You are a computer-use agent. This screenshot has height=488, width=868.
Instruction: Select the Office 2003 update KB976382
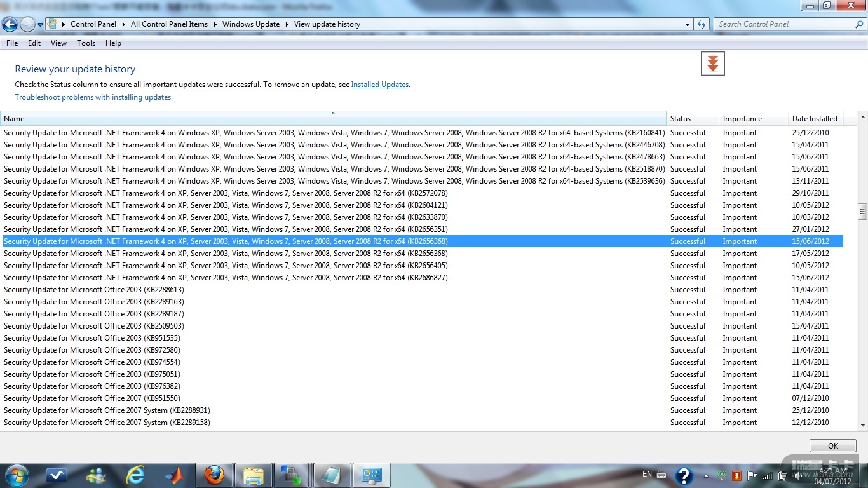pyautogui.click(x=423, y=386)
